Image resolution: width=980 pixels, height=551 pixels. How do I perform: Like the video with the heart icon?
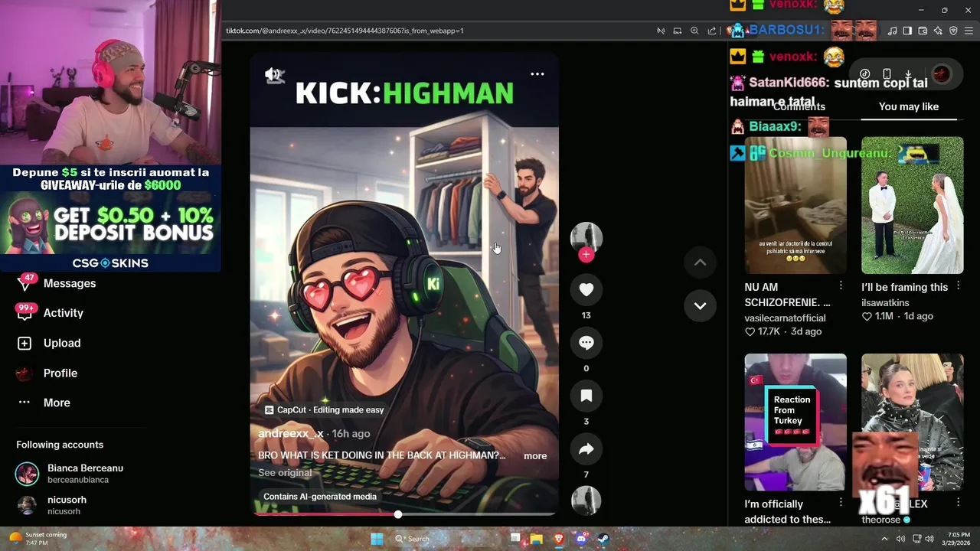tap(586, 289)
